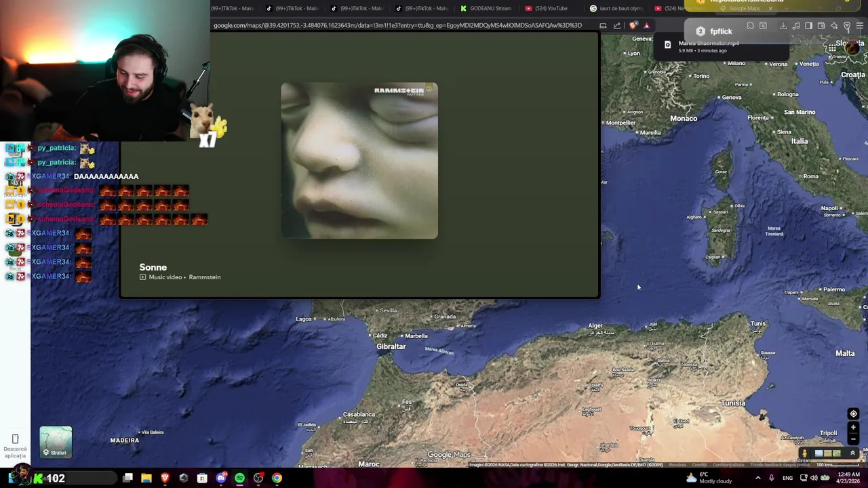Toggle the browser sidebar panel icon
The height and width of the screenshot is (488, 868).
808,26
